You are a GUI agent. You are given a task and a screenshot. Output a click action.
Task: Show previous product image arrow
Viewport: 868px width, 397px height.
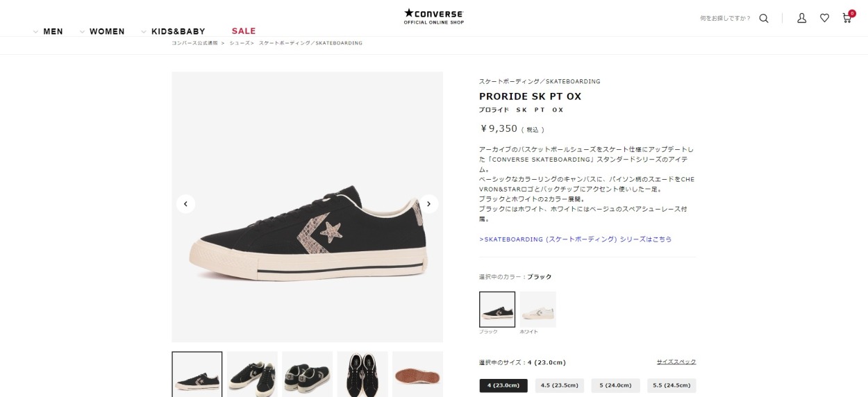tap(185, 203)
